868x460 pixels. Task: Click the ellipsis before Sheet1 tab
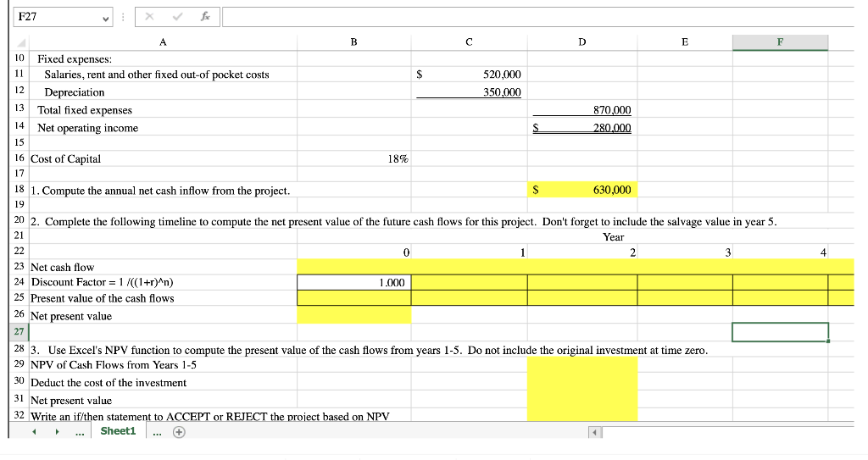point(81,432)
